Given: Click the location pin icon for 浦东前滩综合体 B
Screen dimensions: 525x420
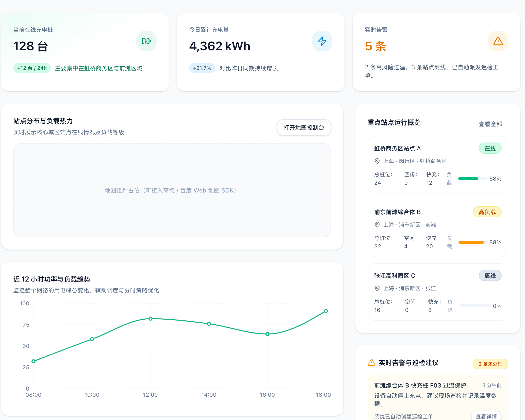Looking at the screenshot, I should (377, 225).
